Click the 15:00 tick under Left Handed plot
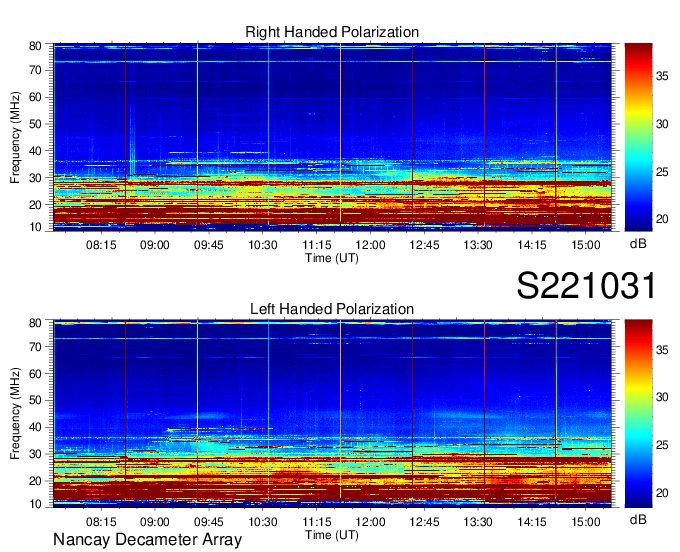The width and height of the screenshot is (680, 552). point(586,522)
